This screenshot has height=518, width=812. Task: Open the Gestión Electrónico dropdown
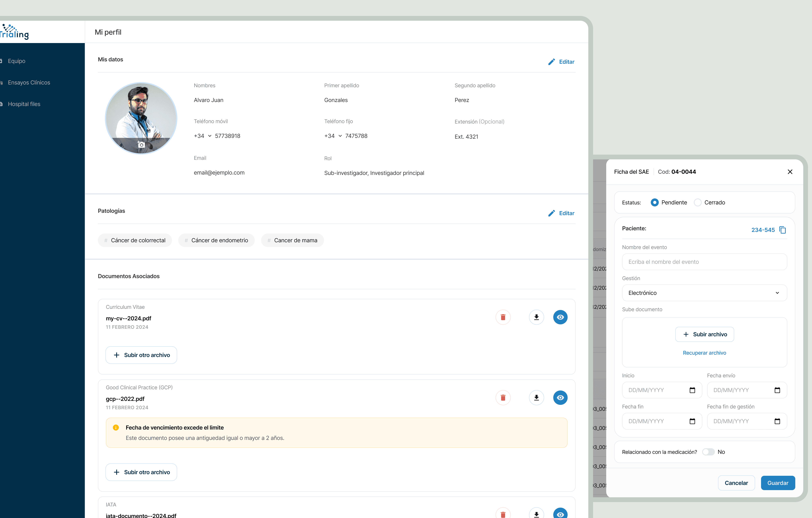704,293
